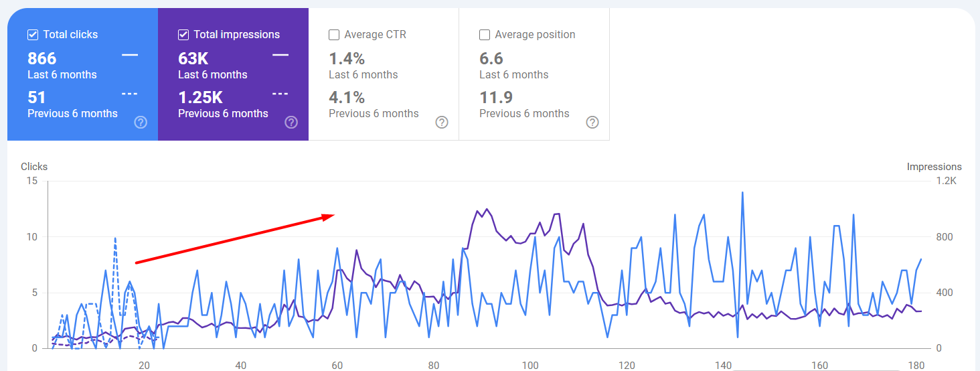Image resolution: width=980 pixels, height=371 pixels.
Task: Click solid line legend in Total clicks card
Action: (x=130, y=55)
